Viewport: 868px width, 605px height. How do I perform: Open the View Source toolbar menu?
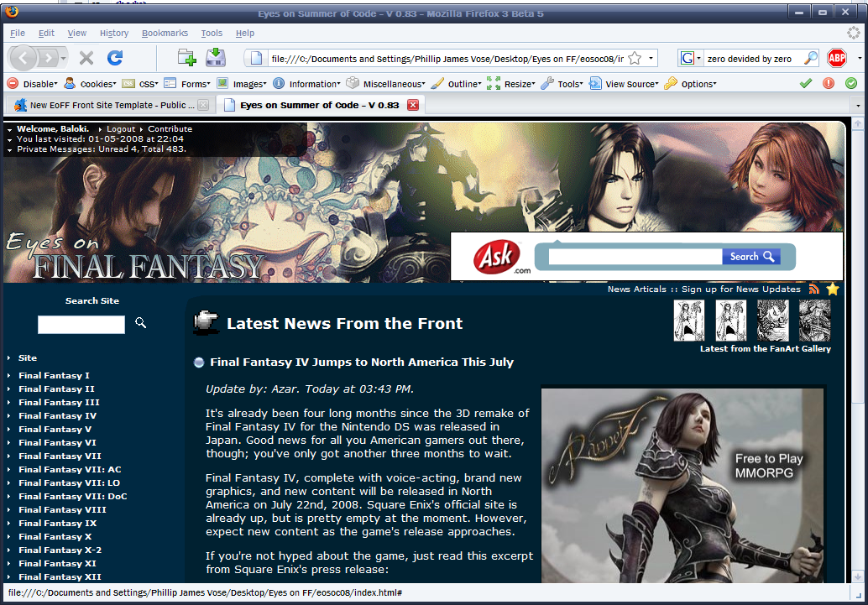click(x=624, y=84)
